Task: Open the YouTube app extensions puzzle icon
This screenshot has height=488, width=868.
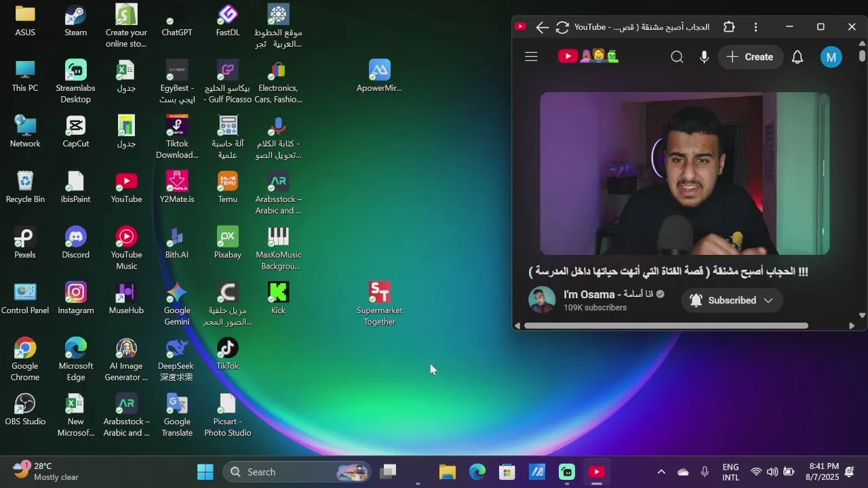Action: point(729,27)
